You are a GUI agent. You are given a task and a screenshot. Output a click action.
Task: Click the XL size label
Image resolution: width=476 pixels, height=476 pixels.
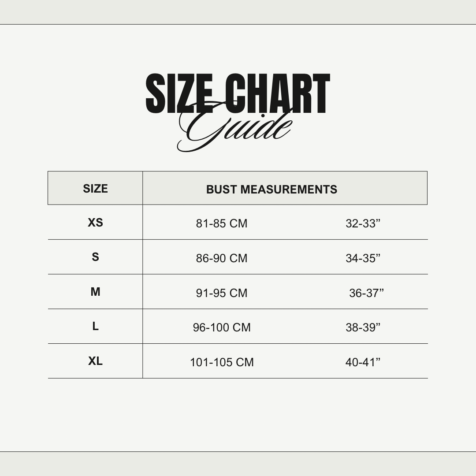point(95,361)
